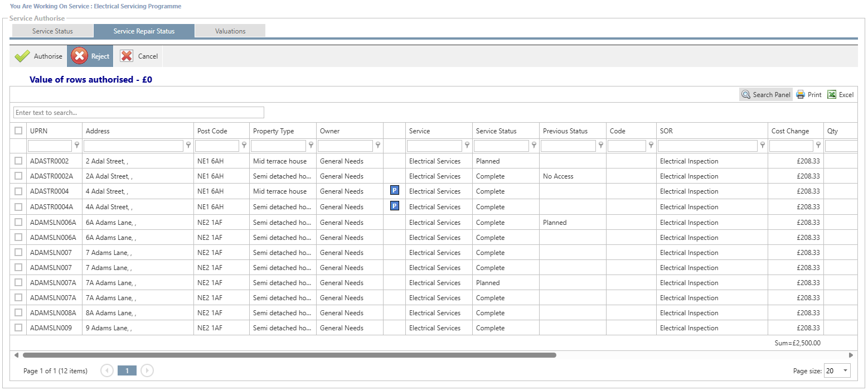Switch to the Service Status tab
The height and width of the screenshot is (390, 868).
[52, 31]
